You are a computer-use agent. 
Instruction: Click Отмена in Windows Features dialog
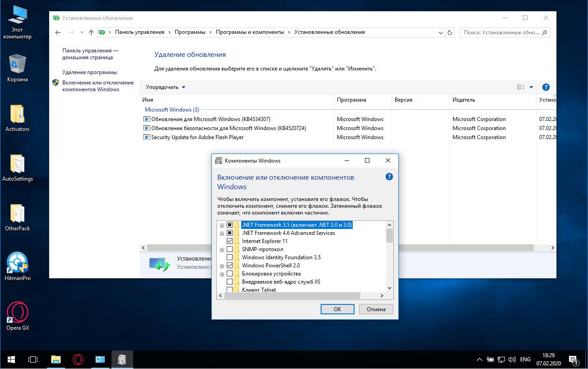(376, 309)
